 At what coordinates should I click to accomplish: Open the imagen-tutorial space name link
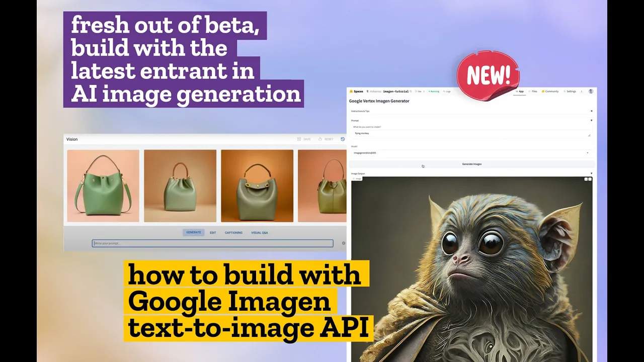click(396, 92)
